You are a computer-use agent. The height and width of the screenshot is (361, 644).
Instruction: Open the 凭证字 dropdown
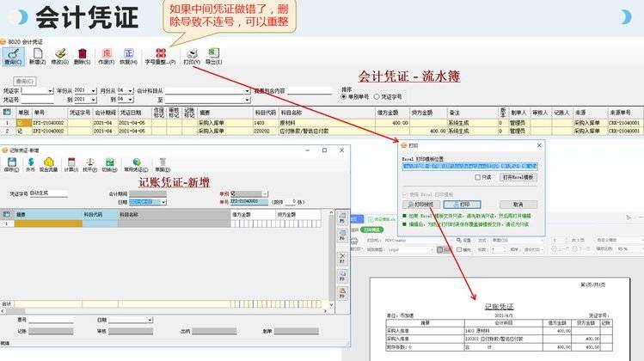52,89
